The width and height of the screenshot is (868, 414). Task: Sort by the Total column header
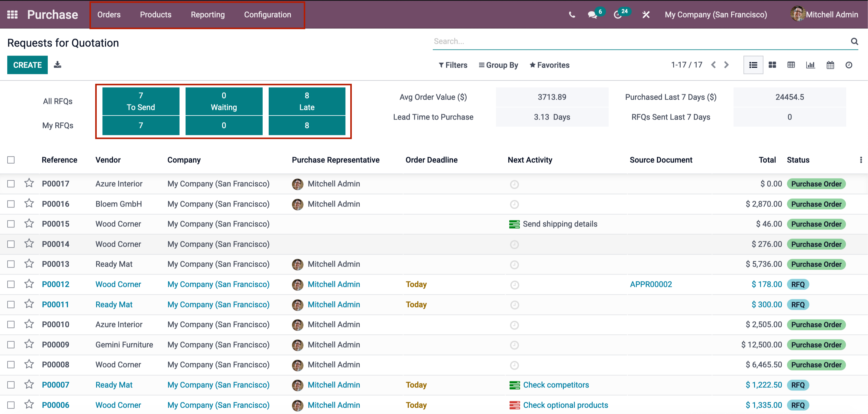click(767, 160)
